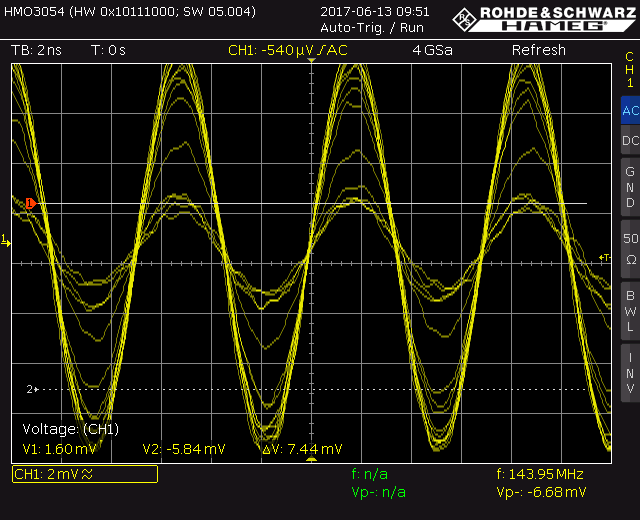Select the red cursor 1 marker
The width and height of the screenshot is (640, 520).
coord(30,203)
